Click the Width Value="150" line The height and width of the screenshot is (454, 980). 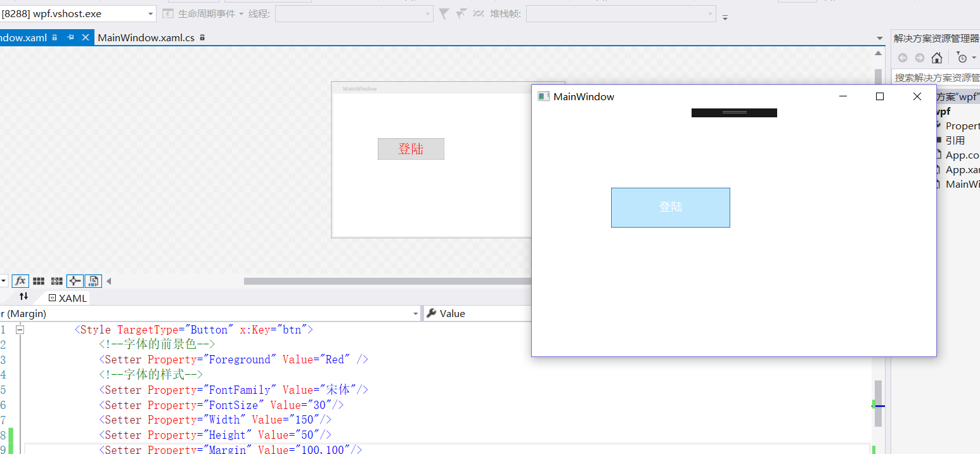click(215, 420)
